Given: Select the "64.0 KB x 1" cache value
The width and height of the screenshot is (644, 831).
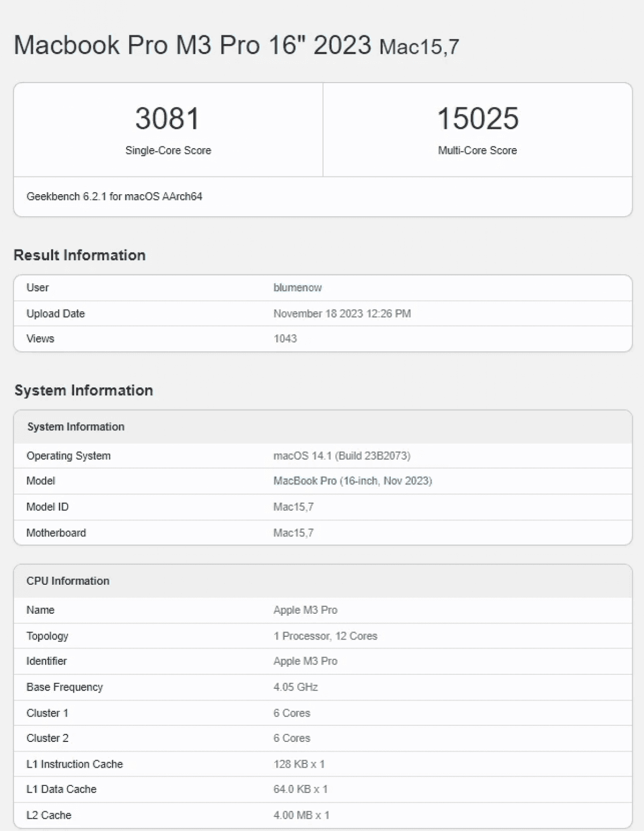Looking at the screenshot, I should [301, 789].
